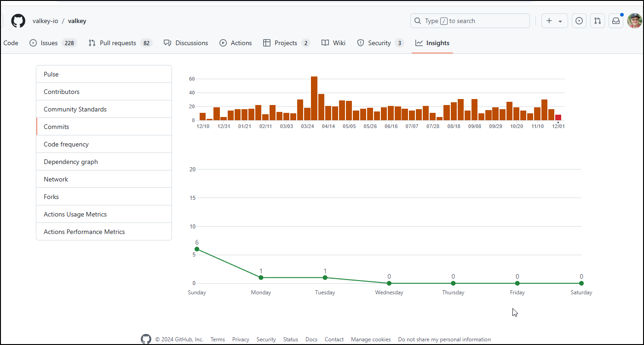644x345 pixels.
Task: Switch to the Pull requests tab
Action: [120, 43]
